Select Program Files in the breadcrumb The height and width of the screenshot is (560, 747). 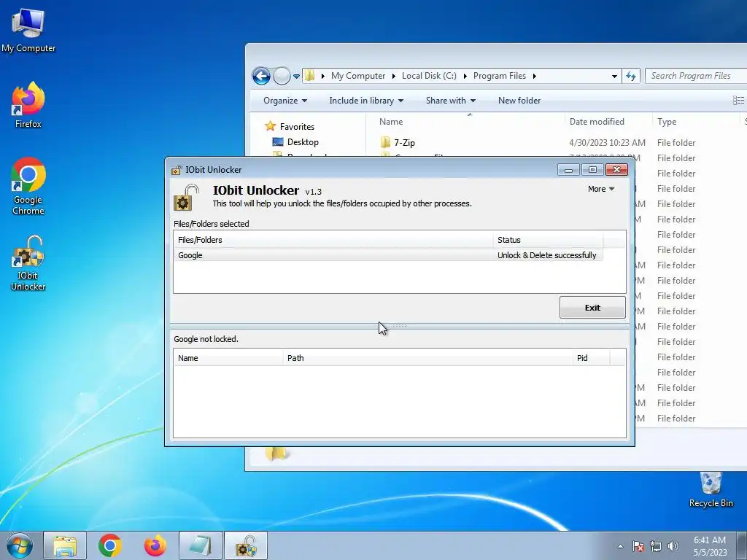pos(499,76)
